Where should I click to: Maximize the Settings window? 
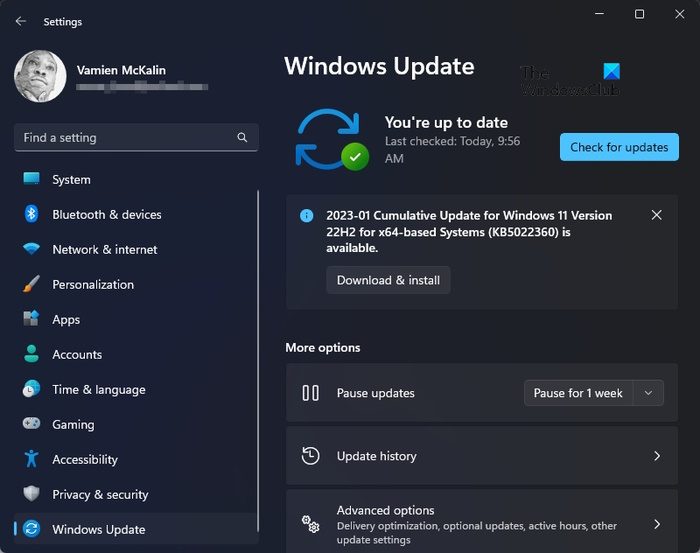click(x=639, y=14)
